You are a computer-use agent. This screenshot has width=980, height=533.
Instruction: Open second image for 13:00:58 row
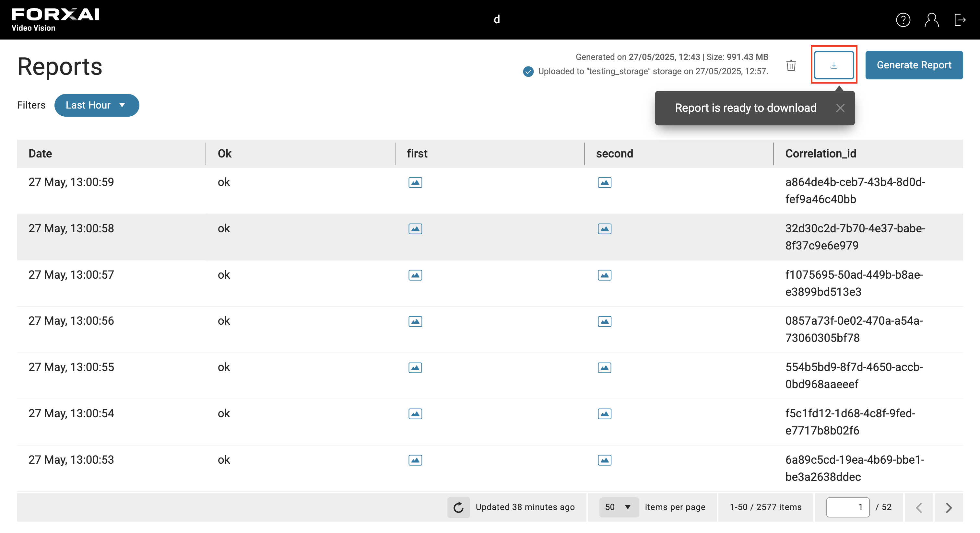tap(605, 229)
